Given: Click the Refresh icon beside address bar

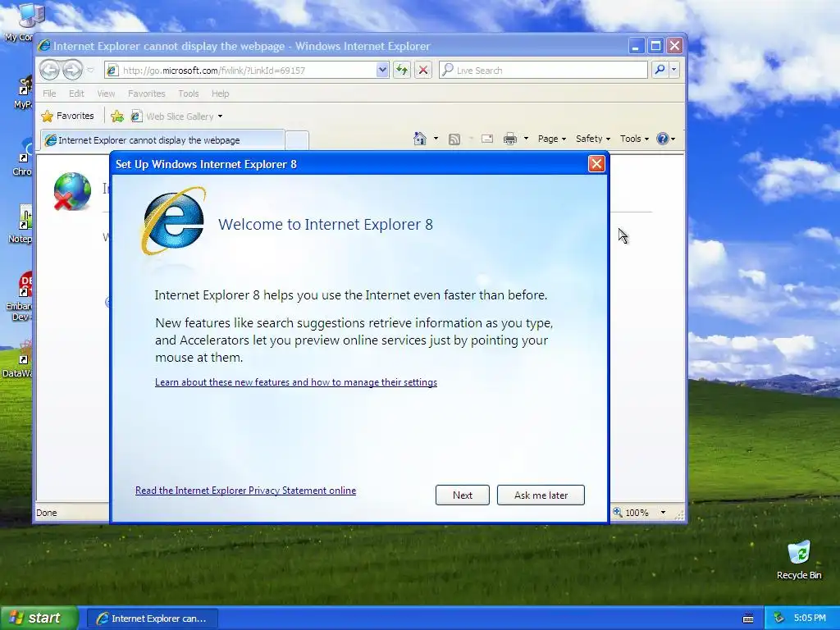Looking at the screenshot, I should (402, 71).
